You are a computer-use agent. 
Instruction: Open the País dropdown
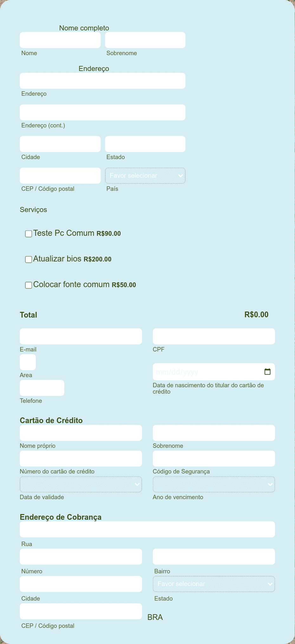click(x=145, y=176)
